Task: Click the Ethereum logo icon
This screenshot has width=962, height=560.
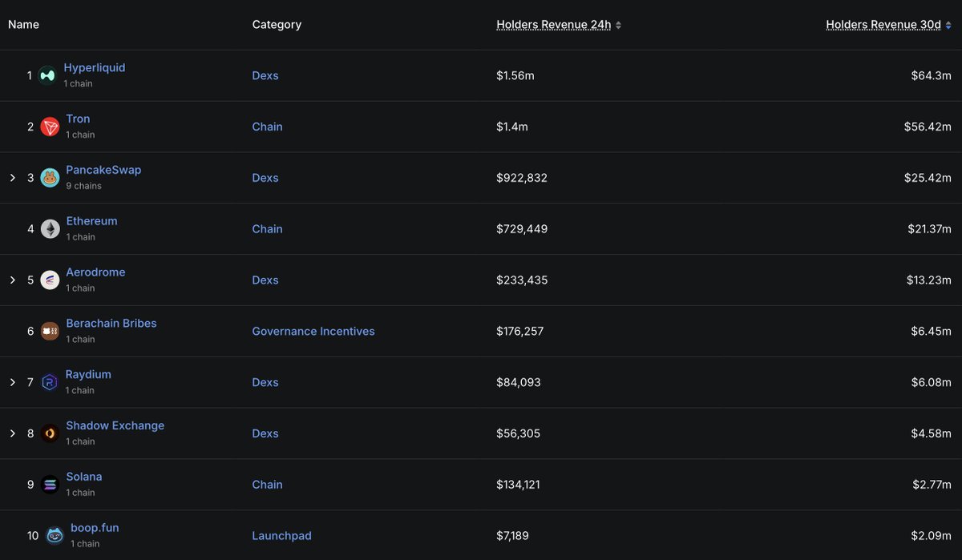Action: click(50, 229)
